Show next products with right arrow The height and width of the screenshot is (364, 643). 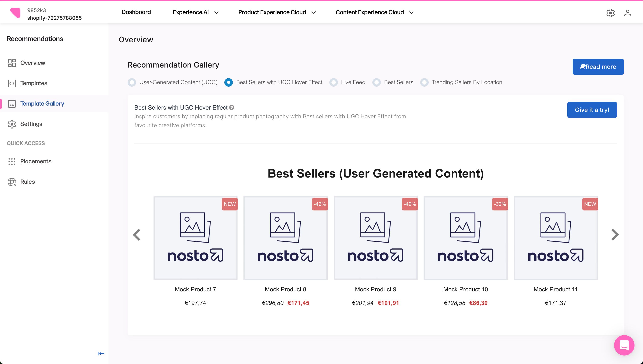[x=615, y=234]
